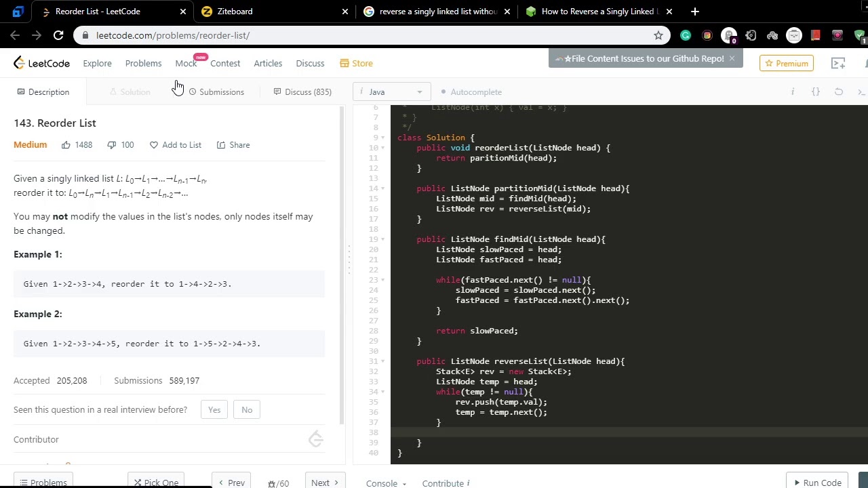Bookmark the page with the star icon

[x=658, y=35]
